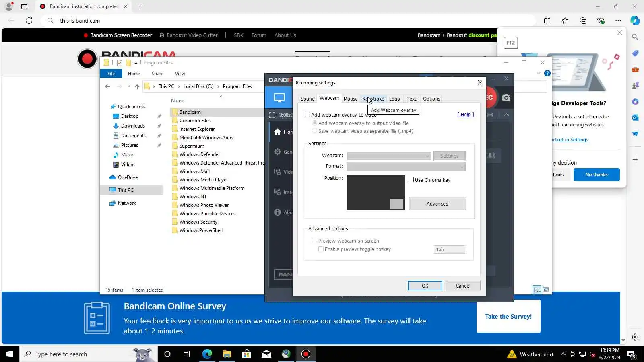
Task: Show hidden system tray icons
Action: tap(563, 354)
